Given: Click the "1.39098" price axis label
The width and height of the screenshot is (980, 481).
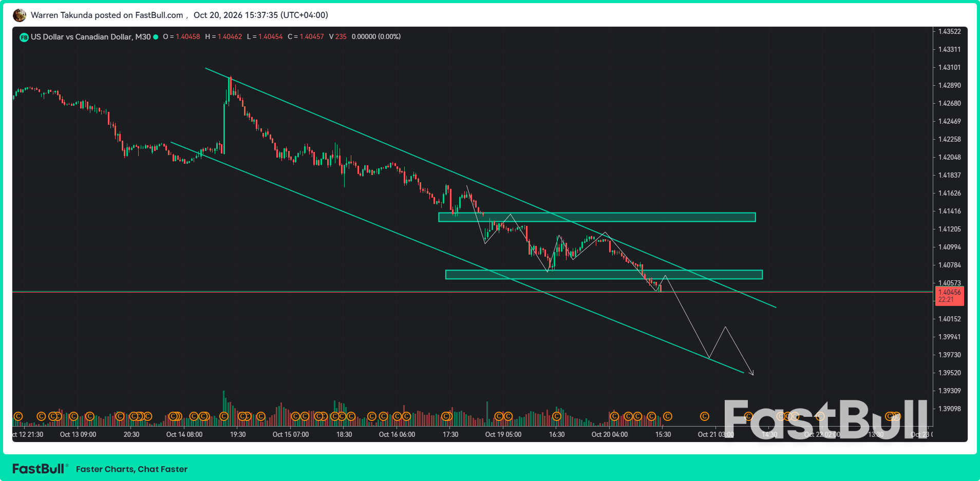Looking at the screenshot, I should pyautogui.click(x=949, y=409).
